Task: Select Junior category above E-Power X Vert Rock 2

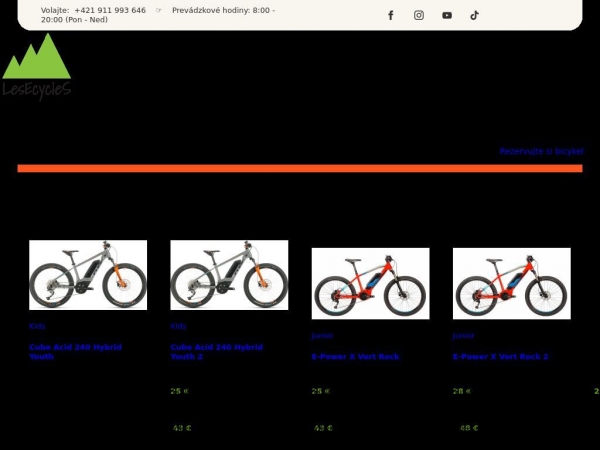Action: point(463,336)
